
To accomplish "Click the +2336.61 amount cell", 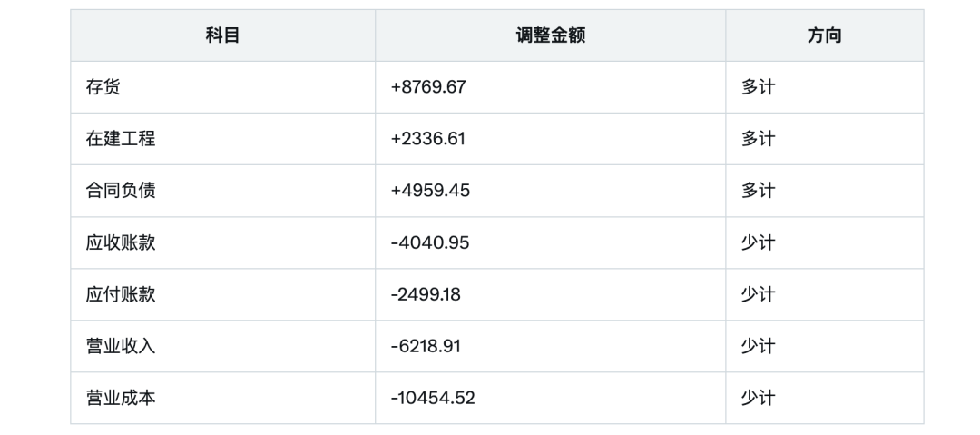I will pyautogui.click(x=428, y=139).
